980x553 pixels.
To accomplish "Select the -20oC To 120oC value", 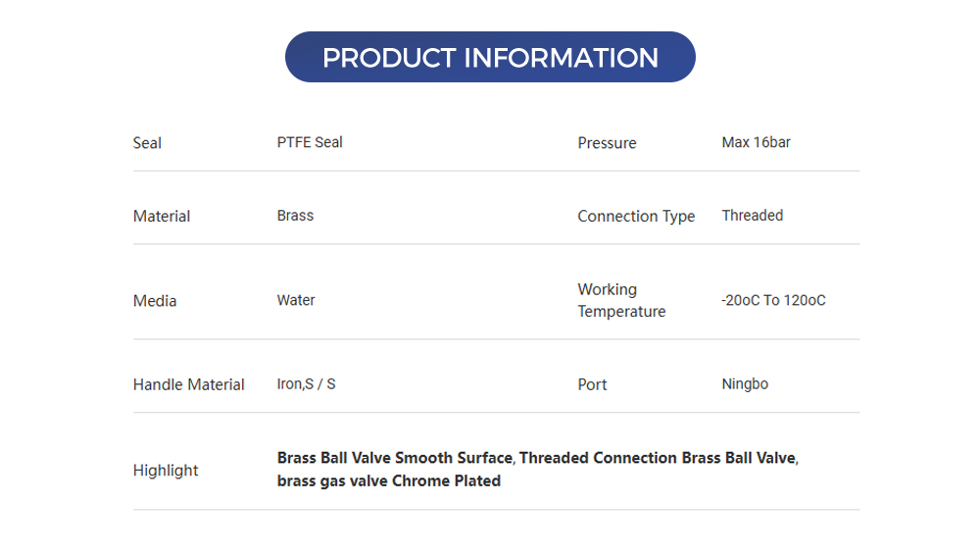I will pos(773,300).
